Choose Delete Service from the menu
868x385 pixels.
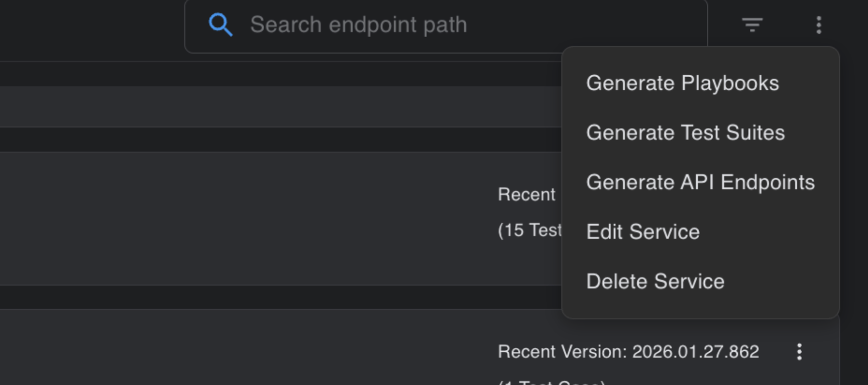(x=655, y=281)
